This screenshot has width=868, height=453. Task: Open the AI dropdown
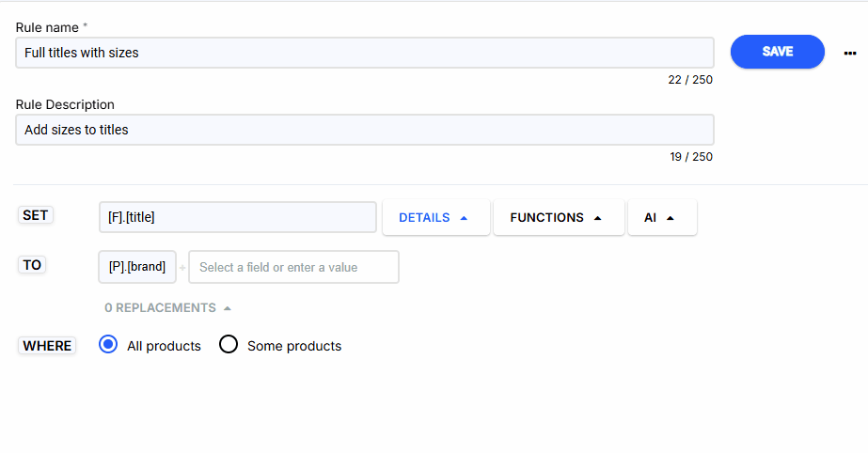pyautogui.click(x=661, y=217)
